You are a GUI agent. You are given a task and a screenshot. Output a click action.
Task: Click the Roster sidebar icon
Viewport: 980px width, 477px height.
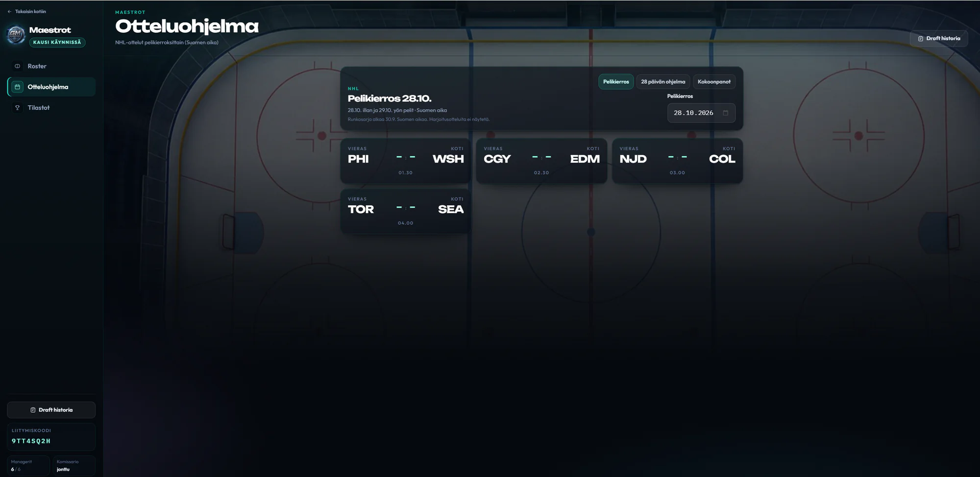pos(18,66)
